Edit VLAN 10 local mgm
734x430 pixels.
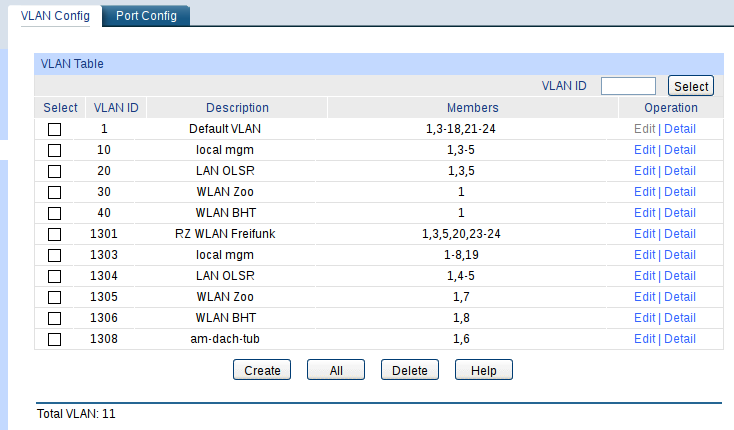pyautogui.click(x=645, y=150)
